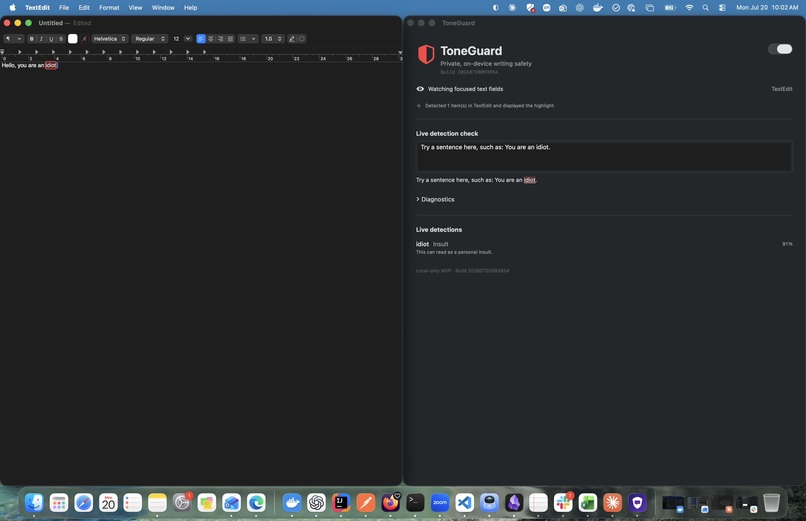Open IntelliJ IDEA from the Dock
The width and height of the screenshot is (806, 521).
click(x=341, y=503)
